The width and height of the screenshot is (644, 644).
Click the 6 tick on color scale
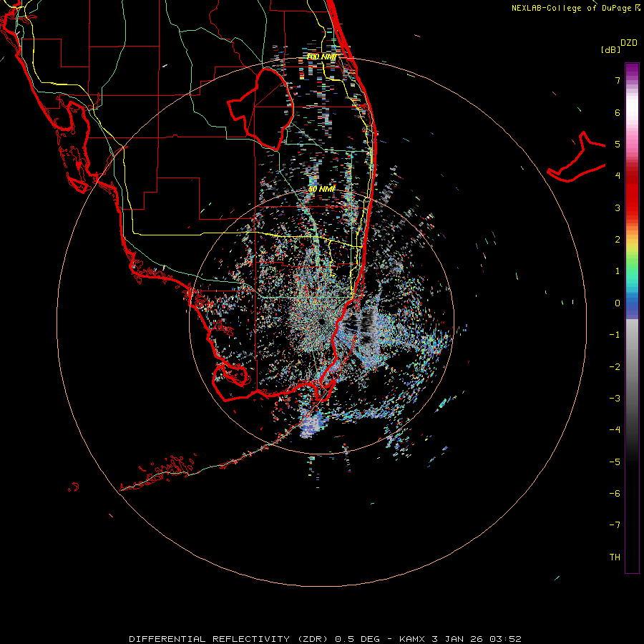(618, 112)
